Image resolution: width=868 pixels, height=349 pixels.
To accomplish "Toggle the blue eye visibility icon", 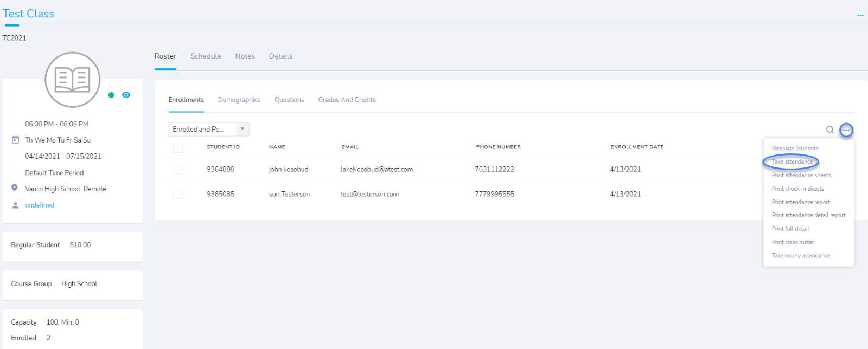I will tap(126, 95).
